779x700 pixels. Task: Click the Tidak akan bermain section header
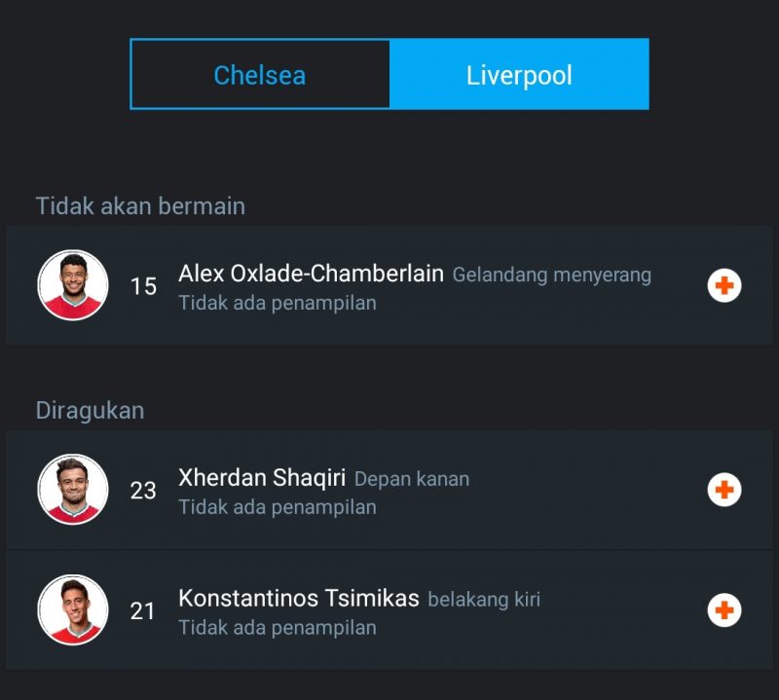pos(140,206)
